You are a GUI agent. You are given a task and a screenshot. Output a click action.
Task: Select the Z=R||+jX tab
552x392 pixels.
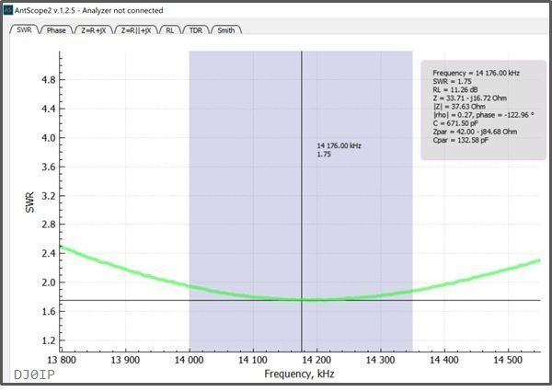point(136,30)
